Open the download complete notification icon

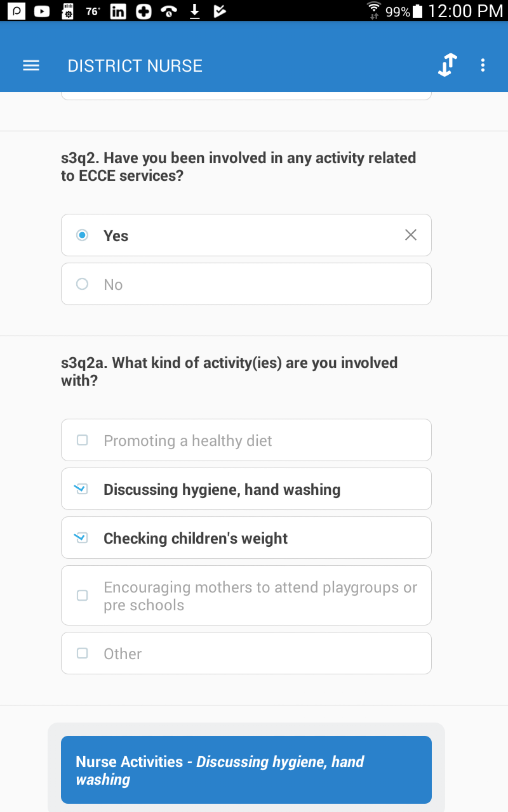(194, 11)
